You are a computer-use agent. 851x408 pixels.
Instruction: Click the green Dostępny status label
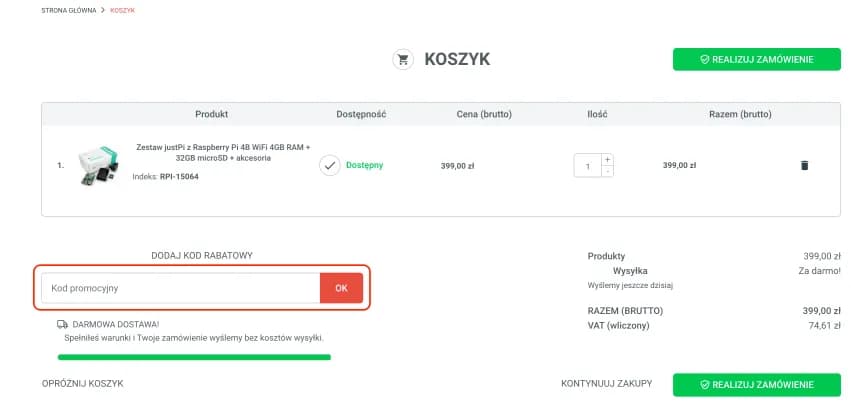365,166
